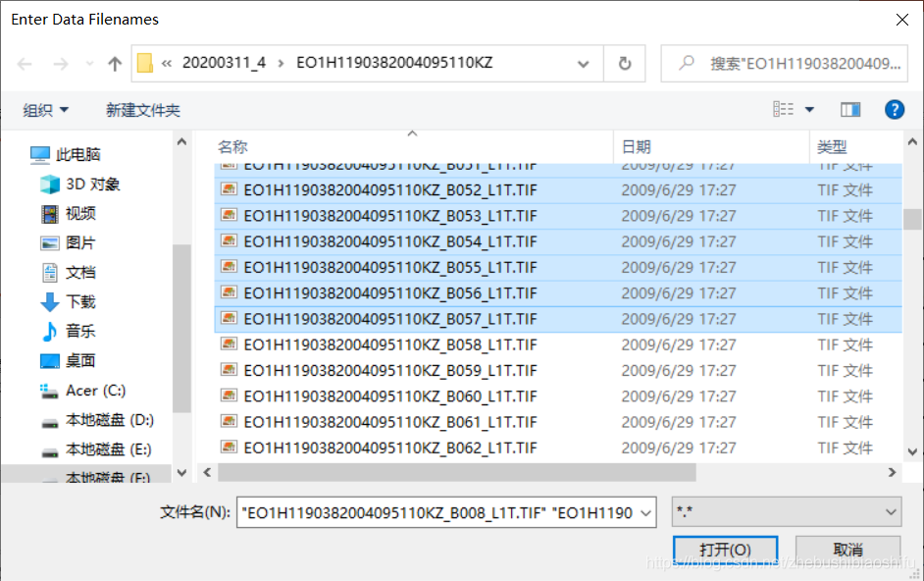Select file B062_L1T.TIF
The height and width of the screenshot is (581, 924).
coord(558,448)
